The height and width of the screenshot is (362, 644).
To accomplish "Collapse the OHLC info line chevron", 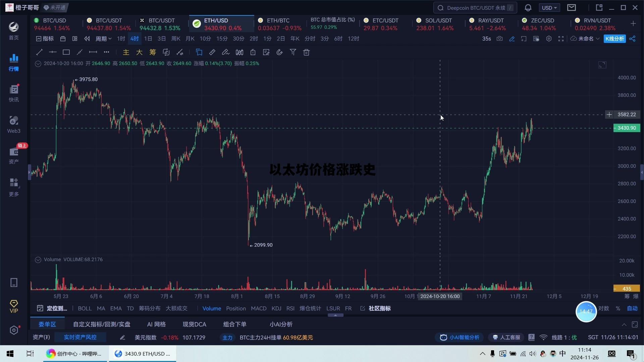I will pos(38,64).
